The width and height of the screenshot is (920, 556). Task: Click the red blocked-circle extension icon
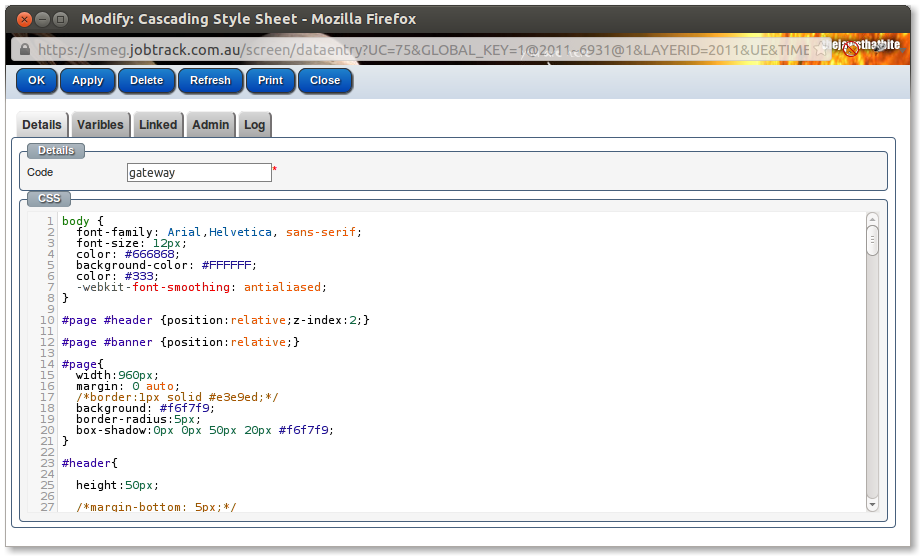point(852,49)
